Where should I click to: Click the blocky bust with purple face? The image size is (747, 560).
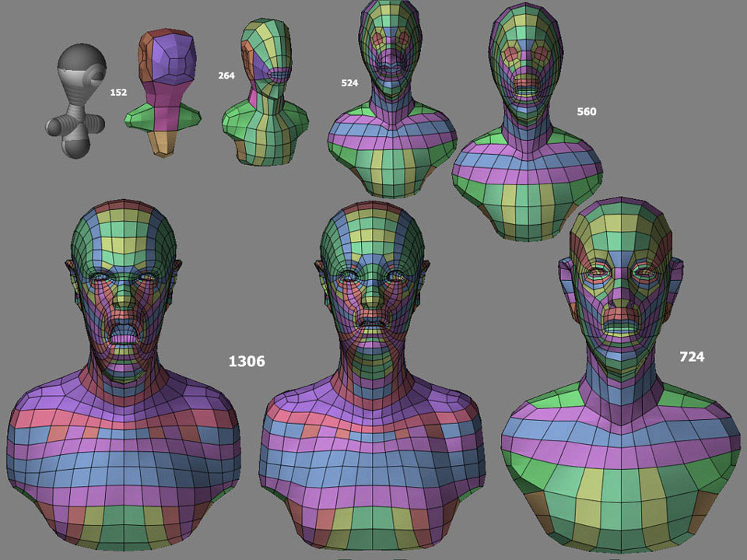click(x=163, y=93)
